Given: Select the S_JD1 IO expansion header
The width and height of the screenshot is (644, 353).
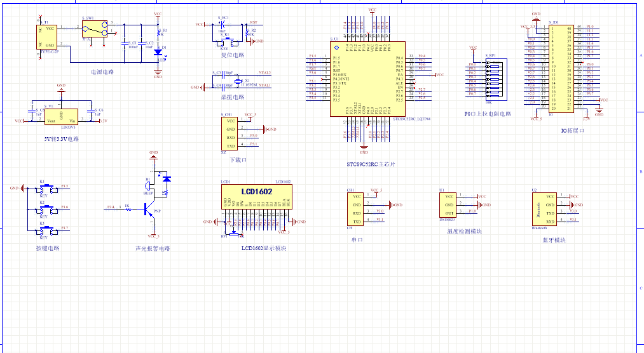Looking at the screenshot, I should [561, 69].
